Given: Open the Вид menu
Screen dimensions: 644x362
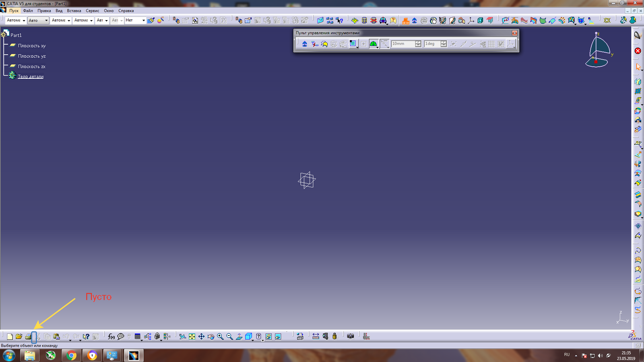Looking at the screenshot, I should [59, 11].
